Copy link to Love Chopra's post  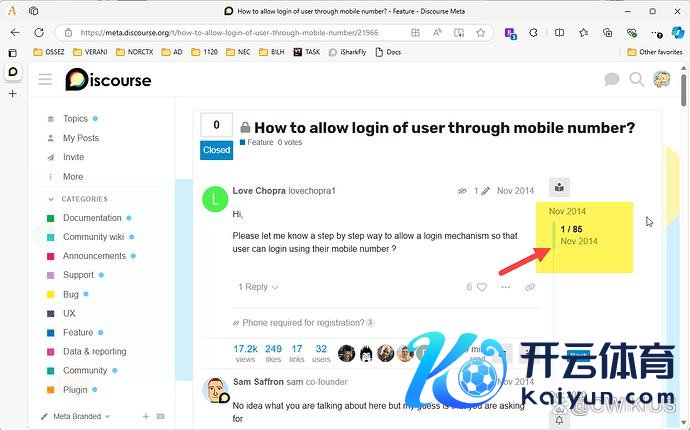pyautogui.click(x=530, y=287)
